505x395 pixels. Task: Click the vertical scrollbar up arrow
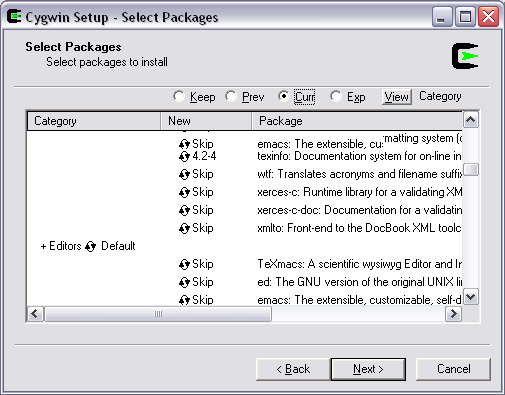pyautogui.click(x=471, y=120)
